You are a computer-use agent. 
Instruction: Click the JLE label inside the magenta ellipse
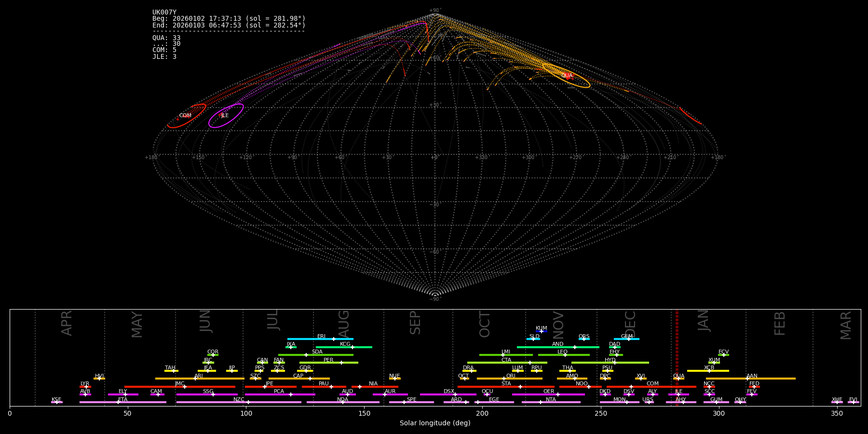[x=225, y=116]
